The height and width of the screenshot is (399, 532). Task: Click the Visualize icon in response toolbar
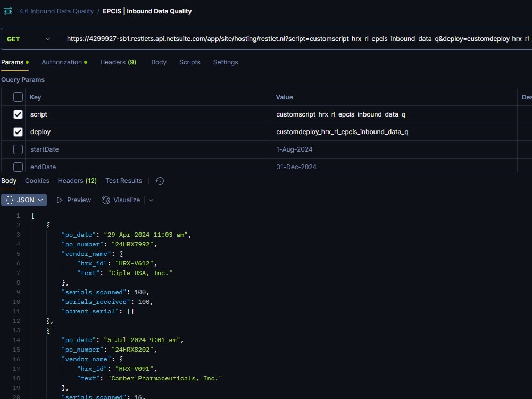[x=106, y=200]
